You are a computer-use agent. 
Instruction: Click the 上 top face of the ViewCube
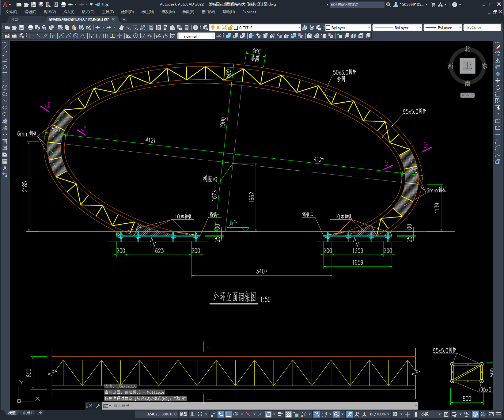click(x=467, y=66)
